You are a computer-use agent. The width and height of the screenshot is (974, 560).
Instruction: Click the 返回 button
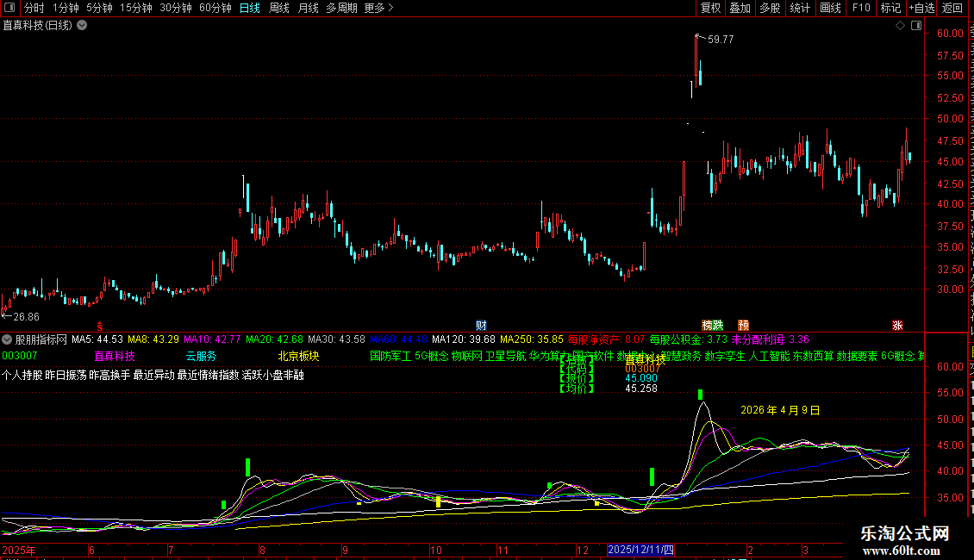952,8
